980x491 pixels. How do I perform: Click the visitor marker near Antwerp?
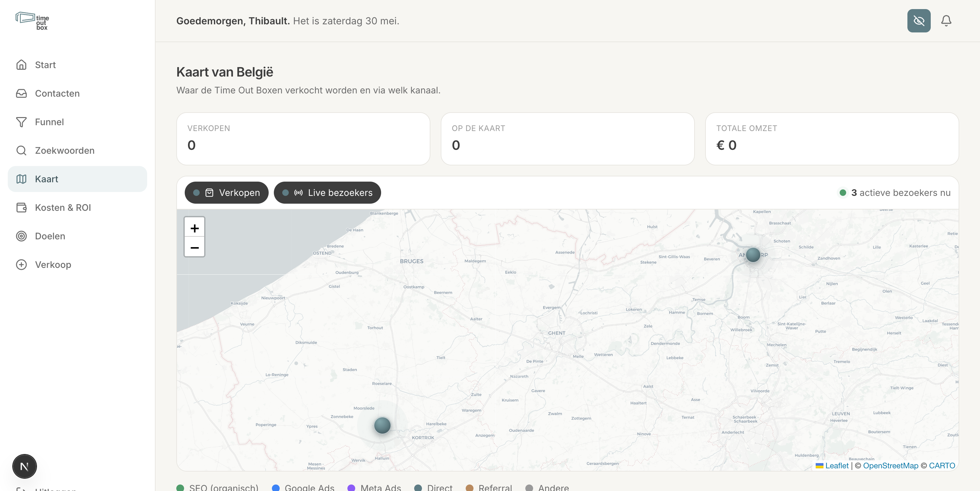pos(753,255)
